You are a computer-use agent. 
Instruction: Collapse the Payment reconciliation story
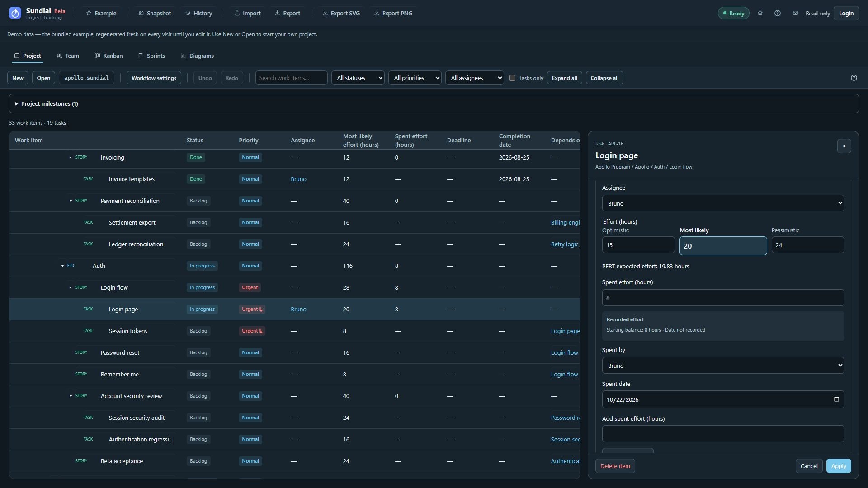pyautogui.click(x=71, y=201)
